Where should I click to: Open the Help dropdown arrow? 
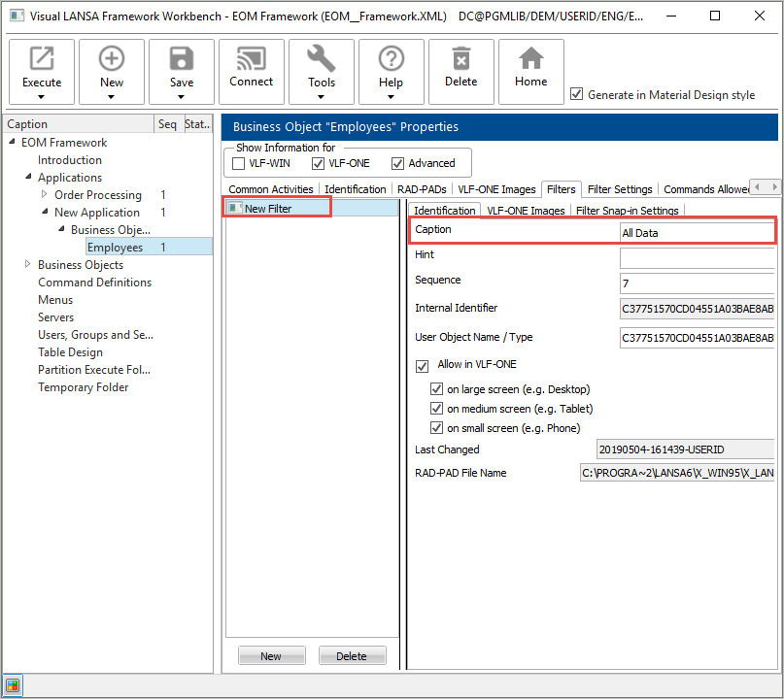[391, 97]
